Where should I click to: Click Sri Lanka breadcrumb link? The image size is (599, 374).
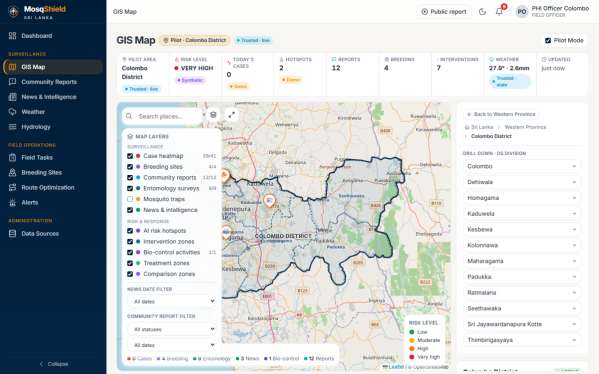pos(482,127)
